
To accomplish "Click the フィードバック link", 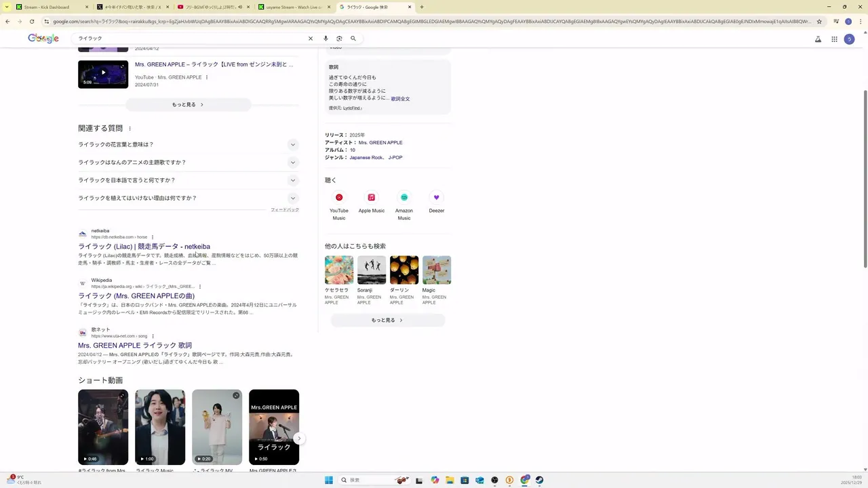I will pyautogui.click(x=285, y=210).
